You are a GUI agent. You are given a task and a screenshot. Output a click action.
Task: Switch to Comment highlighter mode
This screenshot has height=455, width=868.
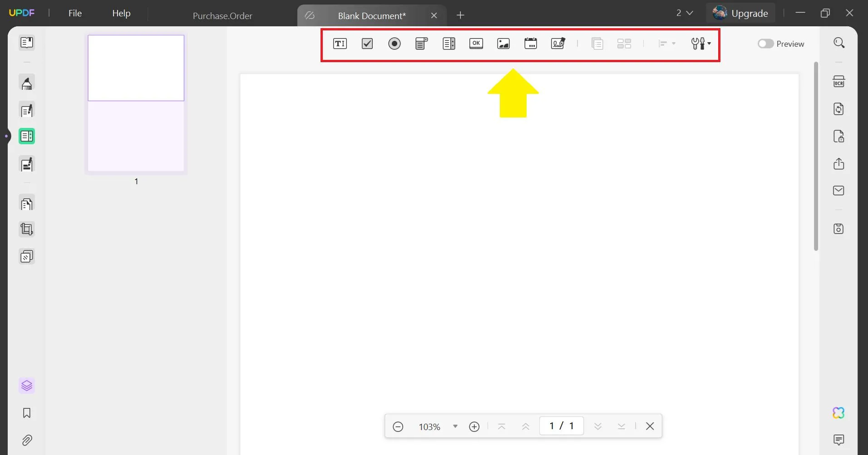27,83
